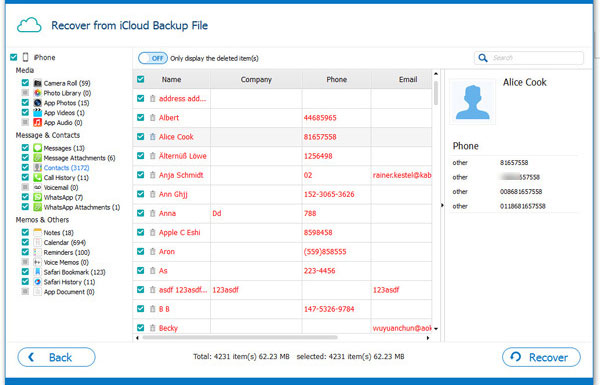Click the horizontal scroll right arrow
The height and width of the screenshot is (385, 600).
[428, 338]
